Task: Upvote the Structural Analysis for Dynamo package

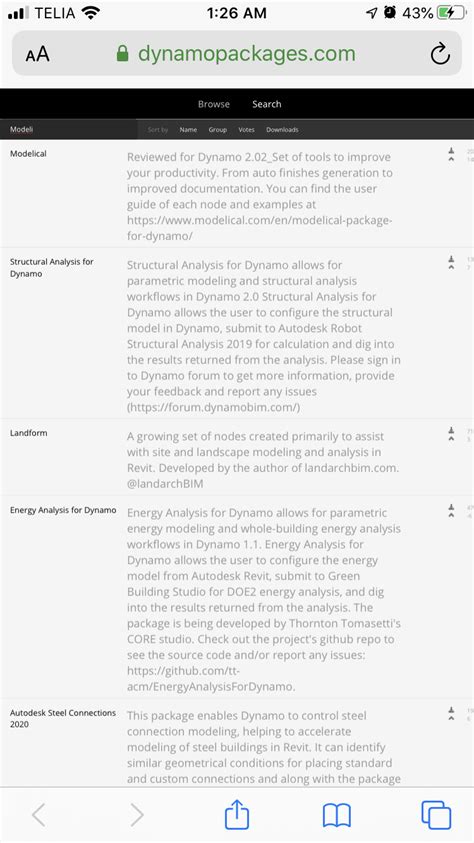Action: [451, 267]
